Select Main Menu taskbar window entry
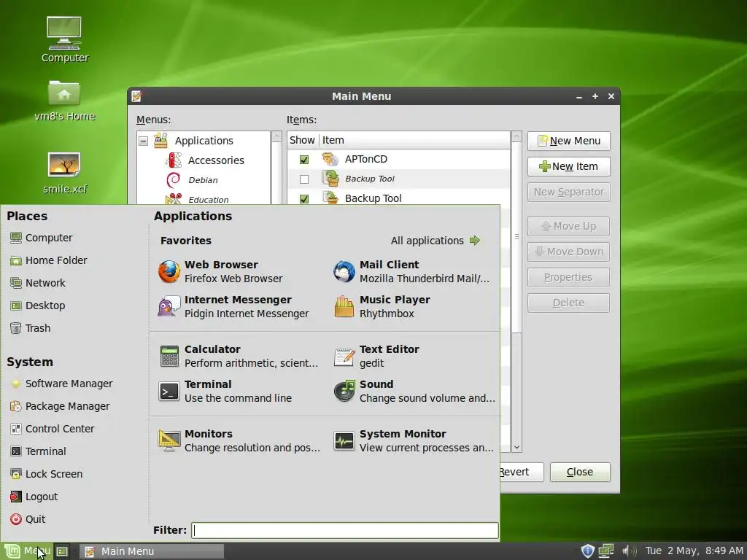747x560 pixels. click(152, 551)
